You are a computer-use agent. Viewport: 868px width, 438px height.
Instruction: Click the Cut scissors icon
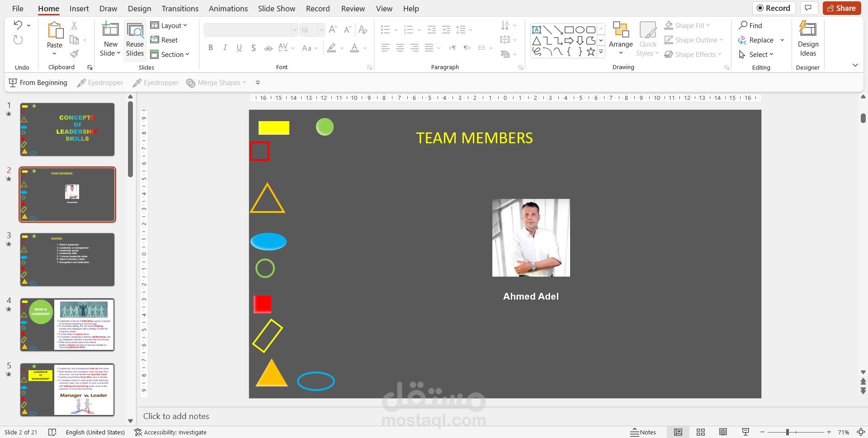(74, 26)
